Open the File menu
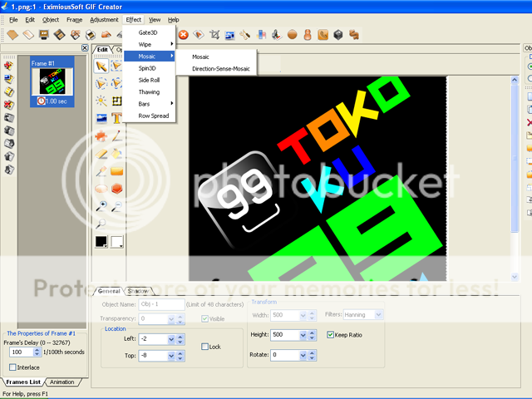Screen dimensions: 532x399 pyautogui.click(x=13, y=20)
